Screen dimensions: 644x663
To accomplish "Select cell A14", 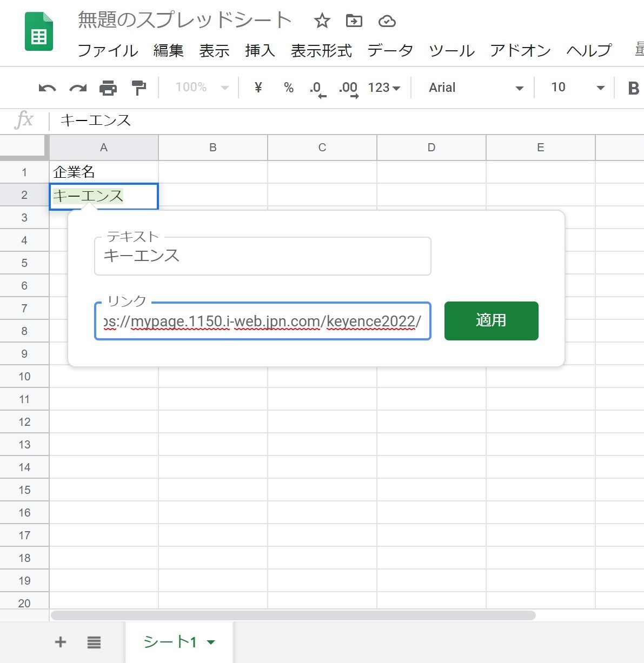I will coord(104,467).
